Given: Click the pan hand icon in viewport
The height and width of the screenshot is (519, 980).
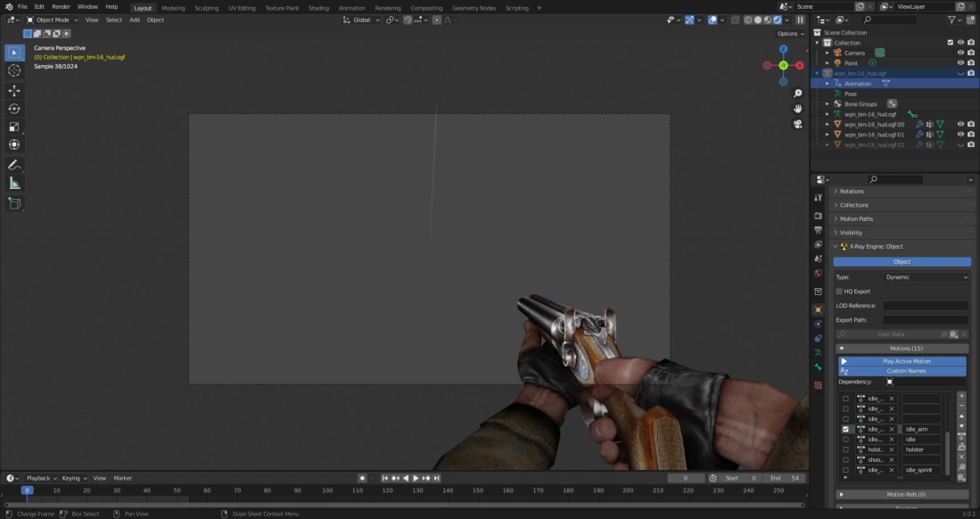Looking at the screenshot, I should point(797,109).
